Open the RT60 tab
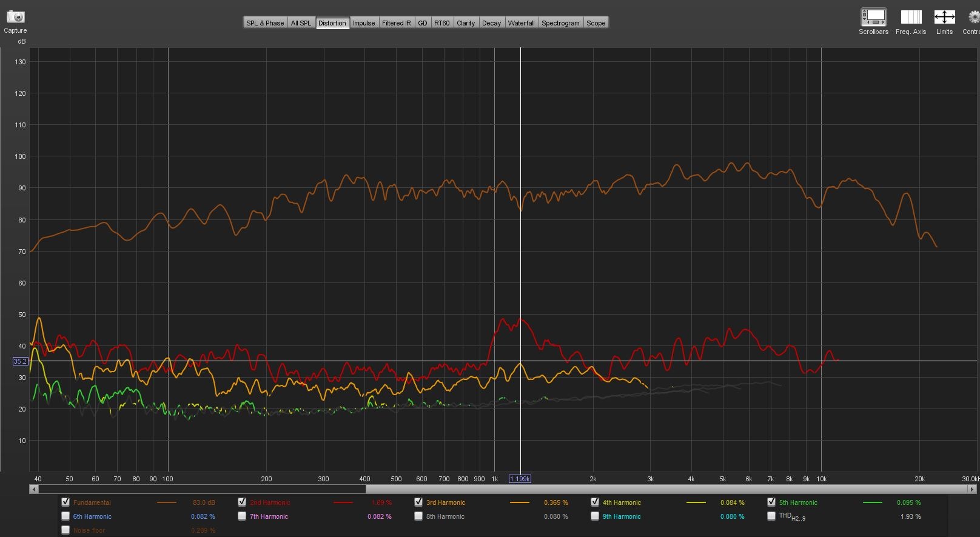Viewport: 980px width, 537px height. (442, 23)
